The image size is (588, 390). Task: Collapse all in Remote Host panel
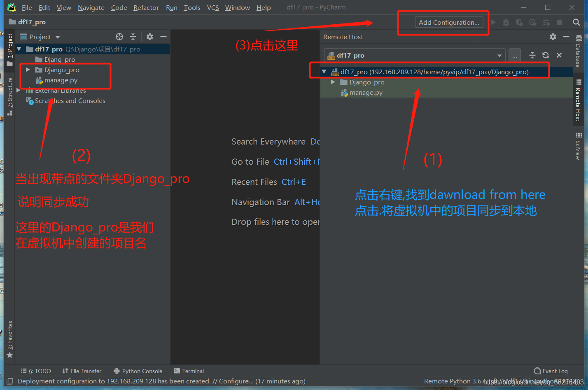click(x=532, y=55)
